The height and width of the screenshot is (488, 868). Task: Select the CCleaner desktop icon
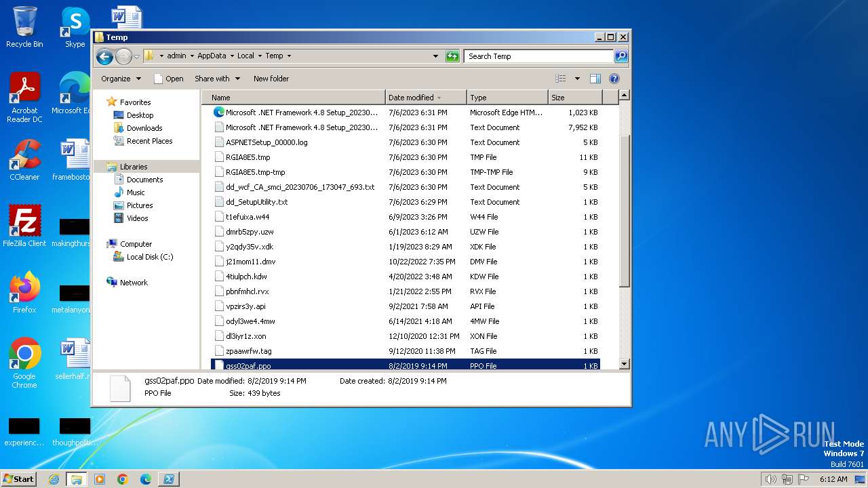click(24, 160)
